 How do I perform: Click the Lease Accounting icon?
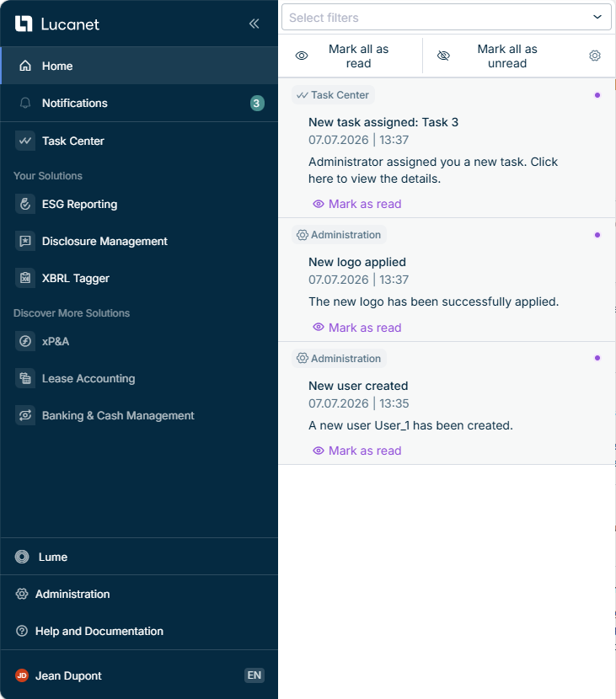click(25, 378)
